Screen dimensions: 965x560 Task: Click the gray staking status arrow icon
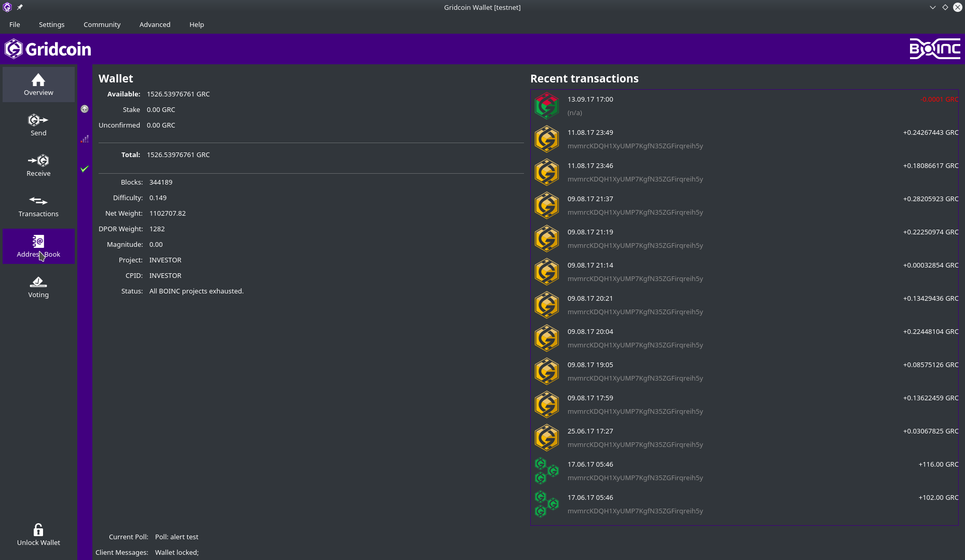(x=85, y=109)
